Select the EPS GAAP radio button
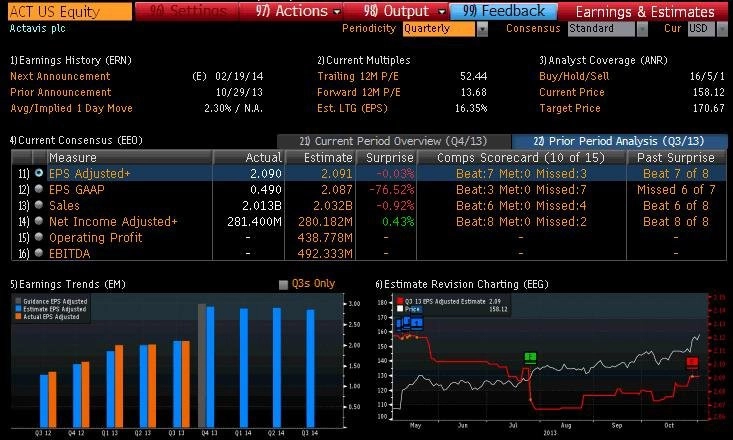Viewport: 733px width, 440px height. (39, 189)
